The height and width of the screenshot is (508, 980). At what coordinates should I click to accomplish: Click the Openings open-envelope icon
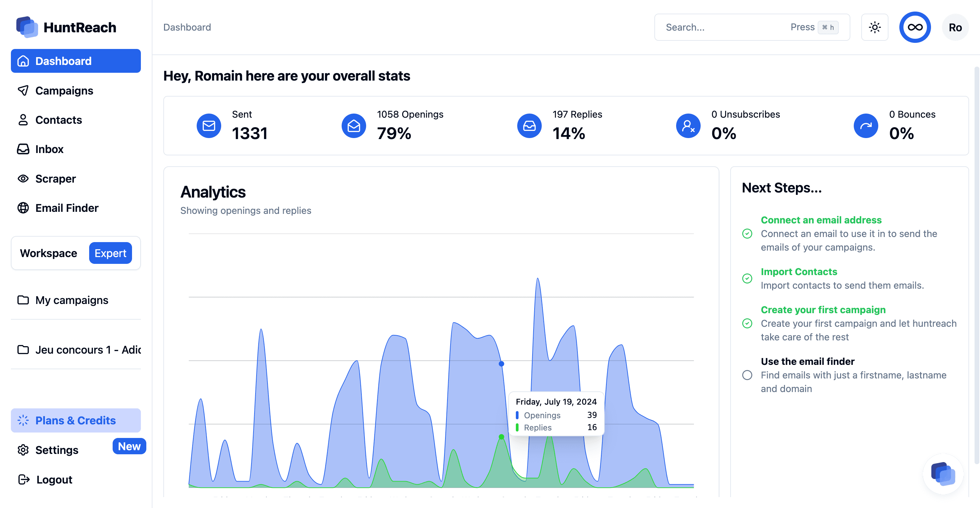click(354, 126)
